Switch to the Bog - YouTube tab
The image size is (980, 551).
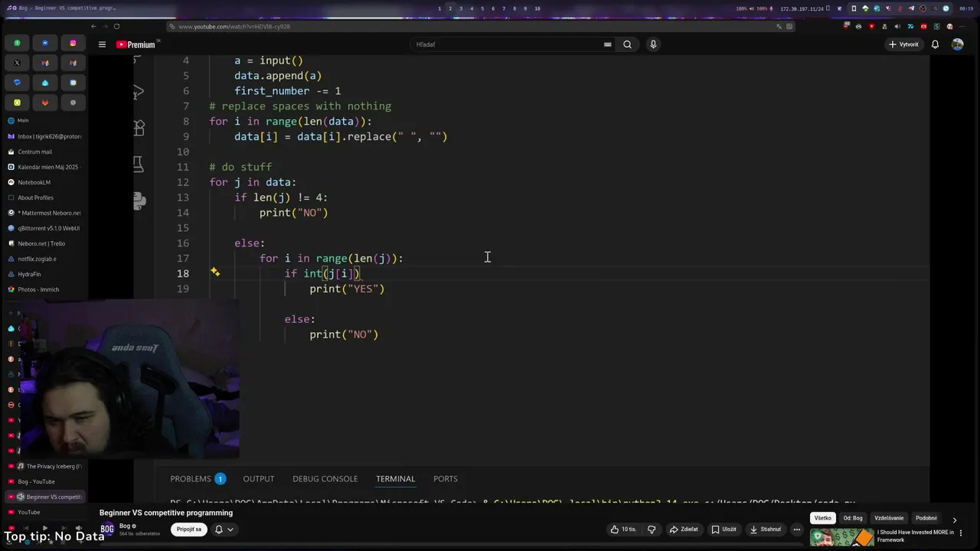point(44,481)
